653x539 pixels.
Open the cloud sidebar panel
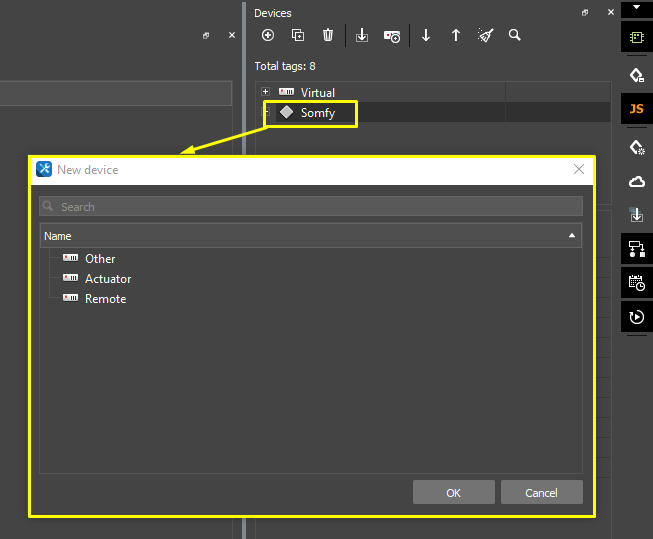[636, 181]
